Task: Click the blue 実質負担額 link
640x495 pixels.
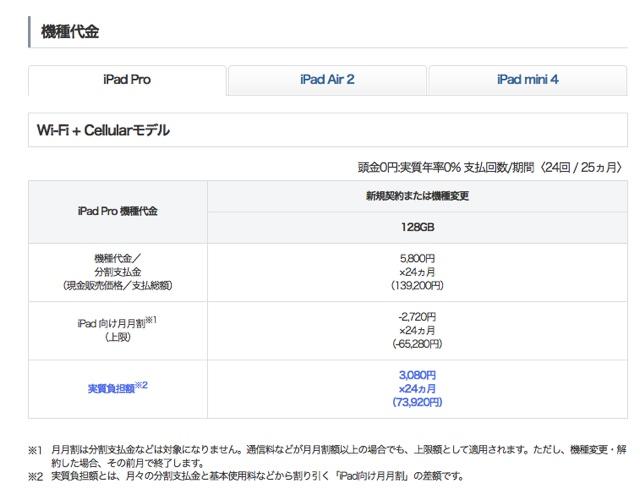Action: (110, 388)
